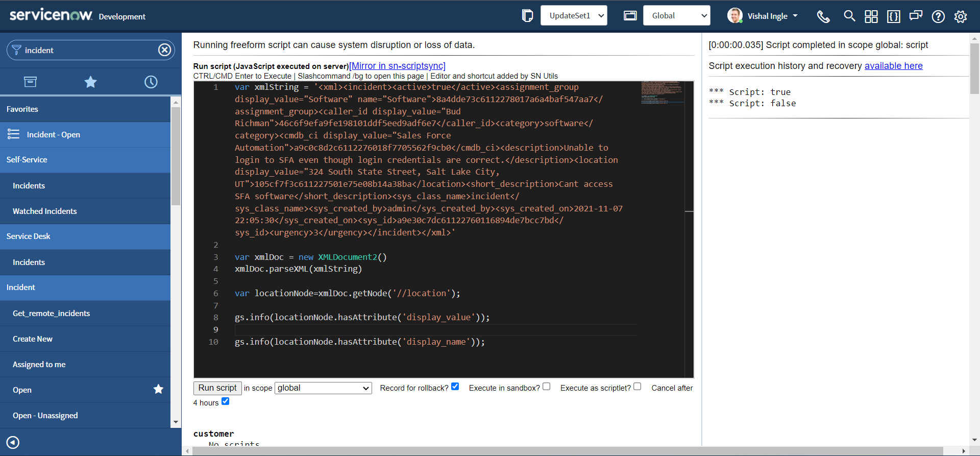Open Connect chat sidebar icon
Image resolution: width=980 pixels, height=456 pixels.
pos(916,16)
